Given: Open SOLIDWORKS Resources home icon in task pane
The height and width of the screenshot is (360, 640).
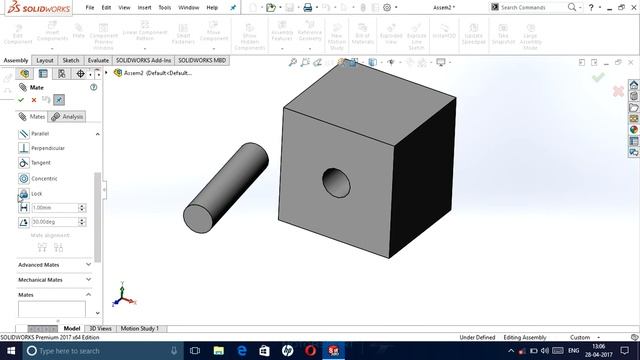Looking at the screenshot, I should coord(633,84).
